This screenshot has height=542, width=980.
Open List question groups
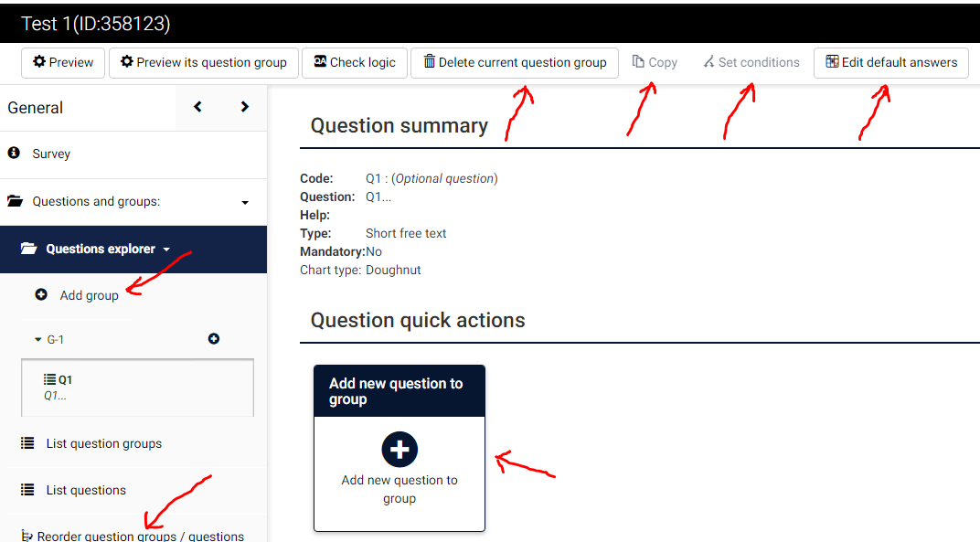[103, 443]
